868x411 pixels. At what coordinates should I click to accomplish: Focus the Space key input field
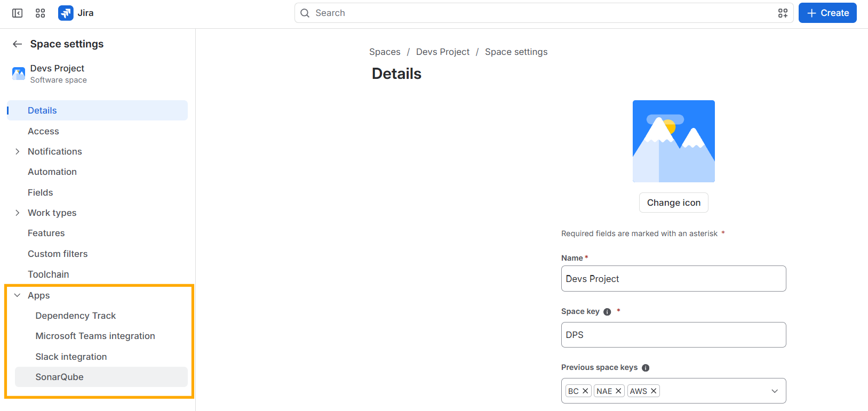[674, 335]
